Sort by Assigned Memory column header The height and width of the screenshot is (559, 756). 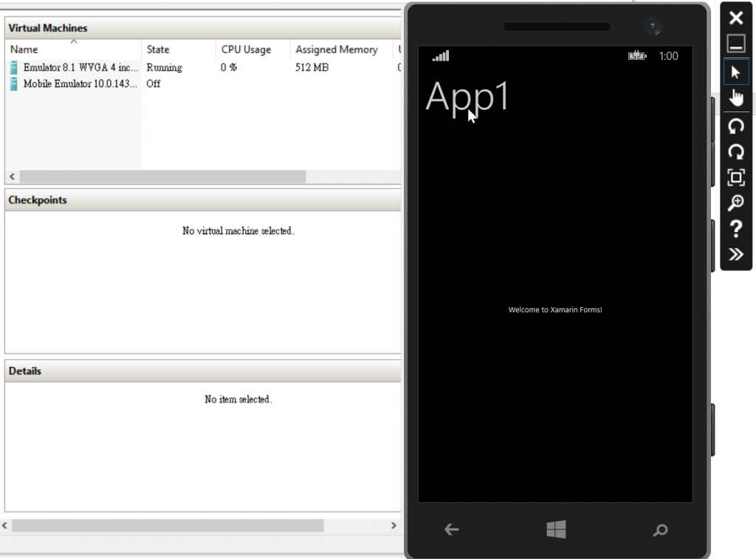[341, 49]
